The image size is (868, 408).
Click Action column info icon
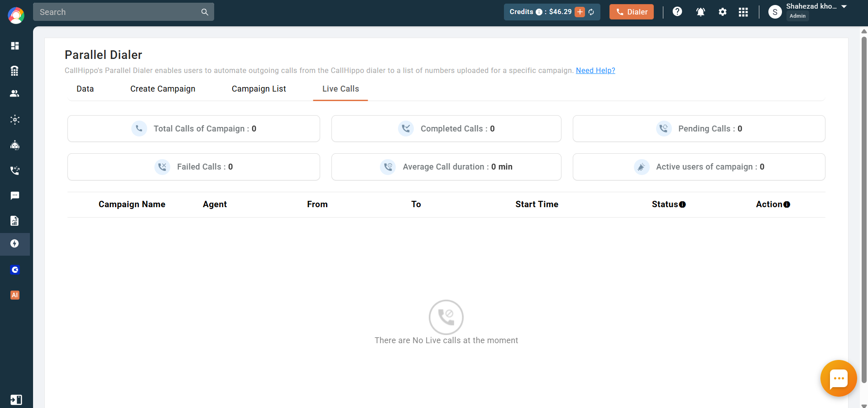click(787, 204)
